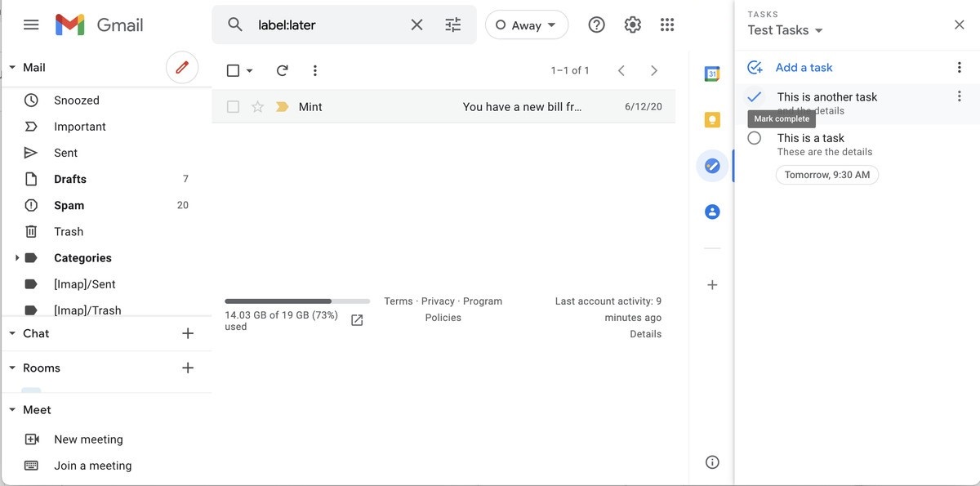Show search options filter icon
This screenshot has height=486, width=980.
pos(453,25)
